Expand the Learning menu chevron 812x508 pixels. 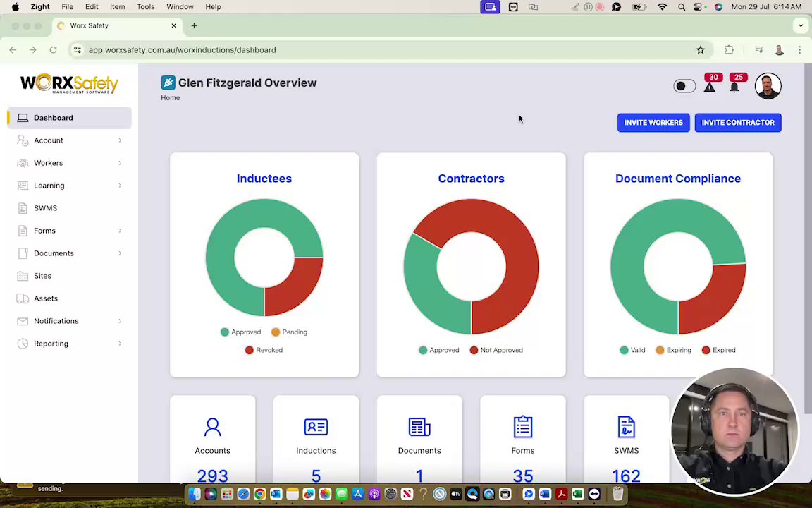click(120, 186)
